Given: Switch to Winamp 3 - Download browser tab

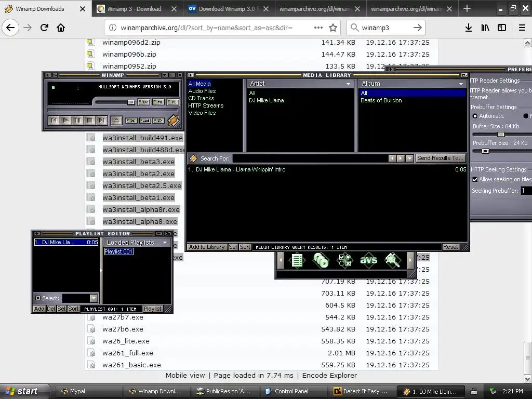Looking at the screenshot, I should [135, 9].
